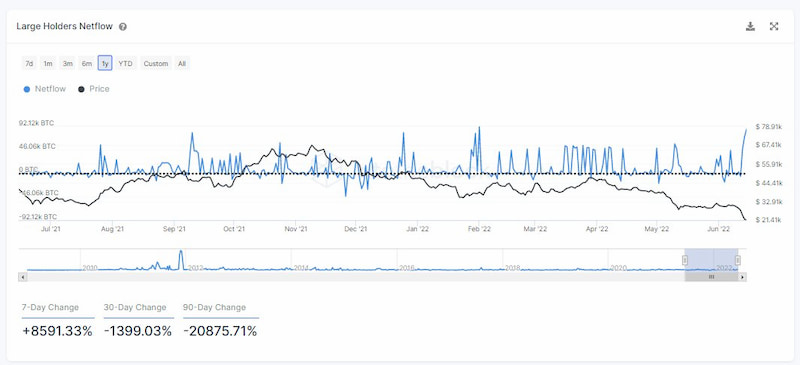
Task: Open the Large Holders Netflow help tooltip
Action: pos(122,27)
